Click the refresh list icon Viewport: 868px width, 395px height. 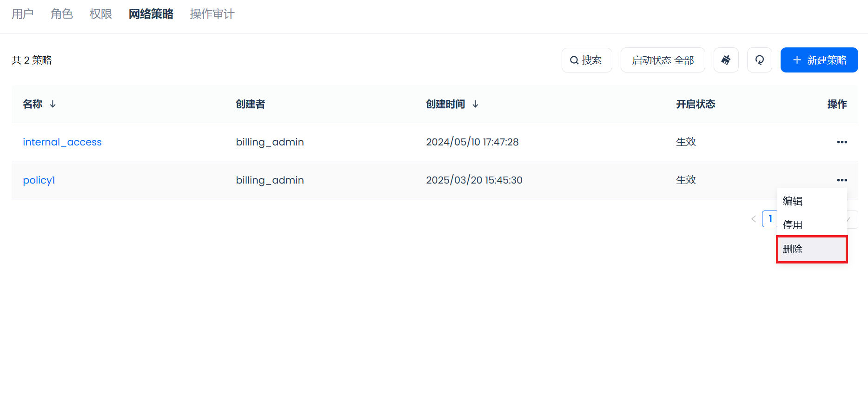(x=759, y=60)
